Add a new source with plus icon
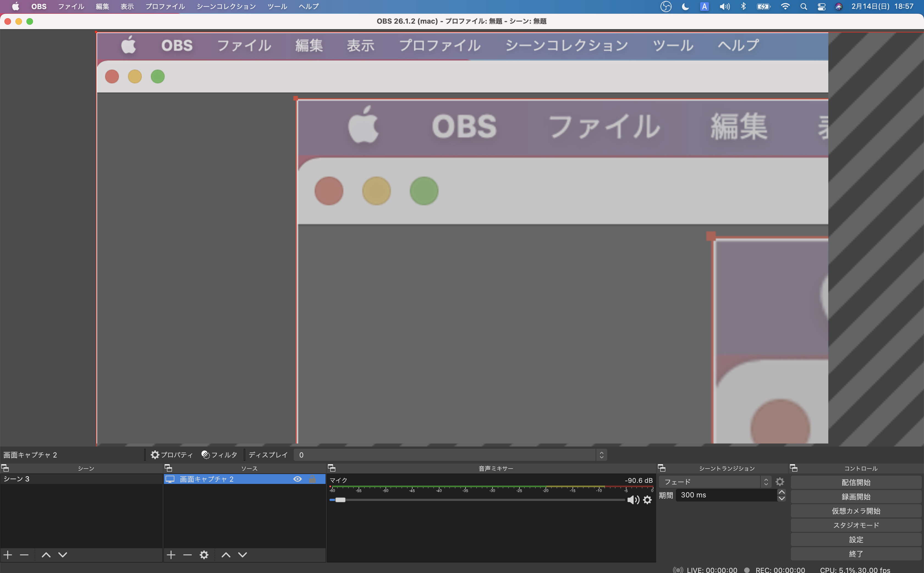Image resolution: width=924 pixels, height=573 pixels. coord(171,555)
